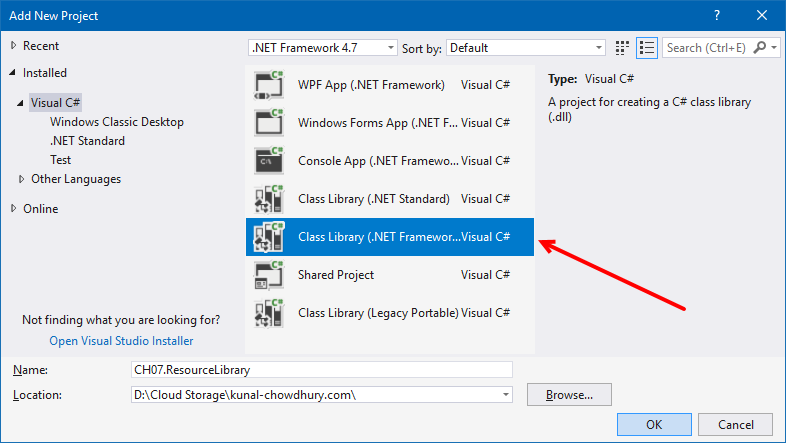Viewport: 786px width, 443px height.
Task: Select Console App (.NET Framework) template name
Action: point(378,161)
